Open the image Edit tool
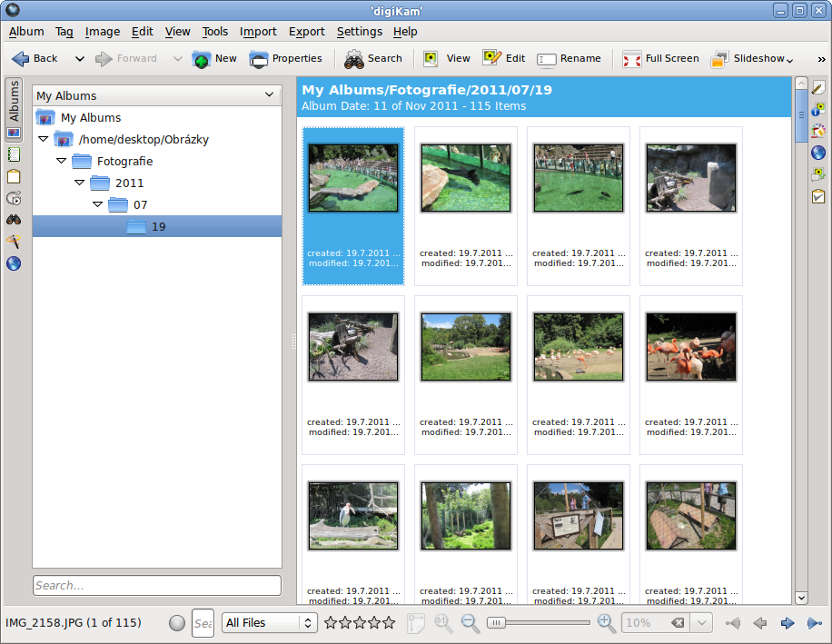832x644 pixels. (x=503, y=58)
